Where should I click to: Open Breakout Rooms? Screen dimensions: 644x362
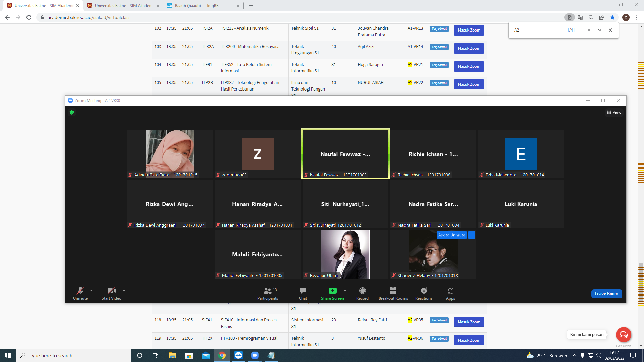click(393, 293)
